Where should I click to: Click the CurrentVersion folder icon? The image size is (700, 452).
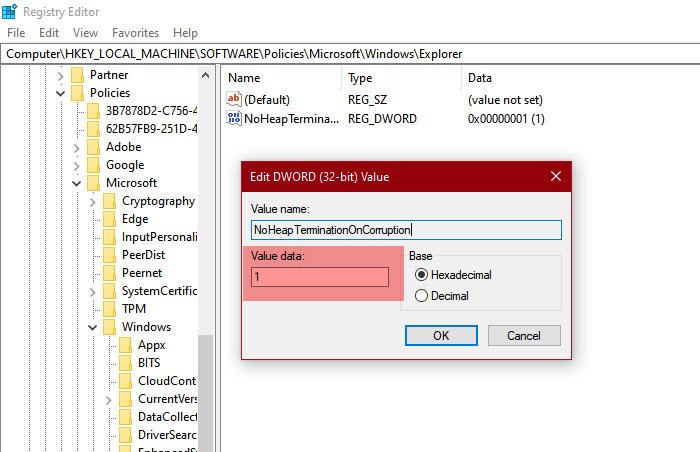126,399
